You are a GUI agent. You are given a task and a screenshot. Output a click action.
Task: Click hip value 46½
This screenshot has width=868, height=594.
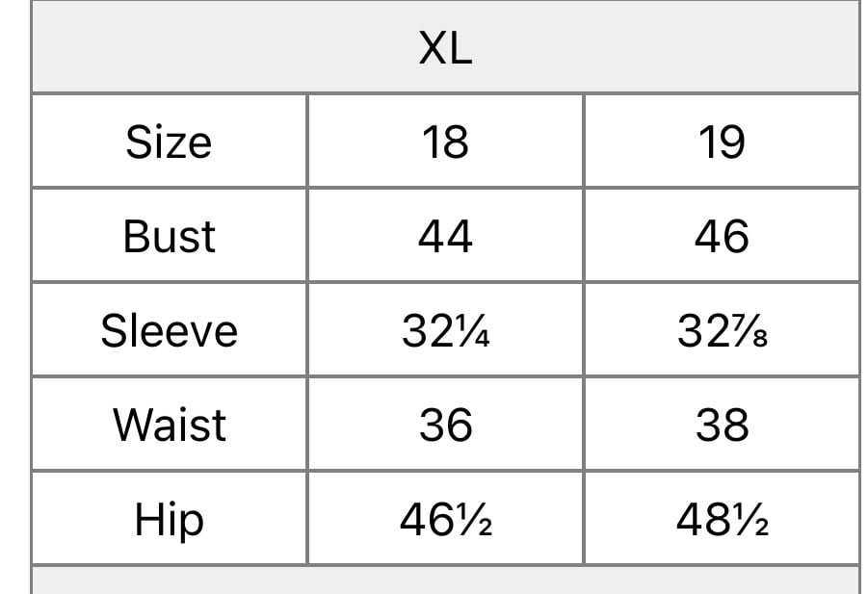pos(446,519)
